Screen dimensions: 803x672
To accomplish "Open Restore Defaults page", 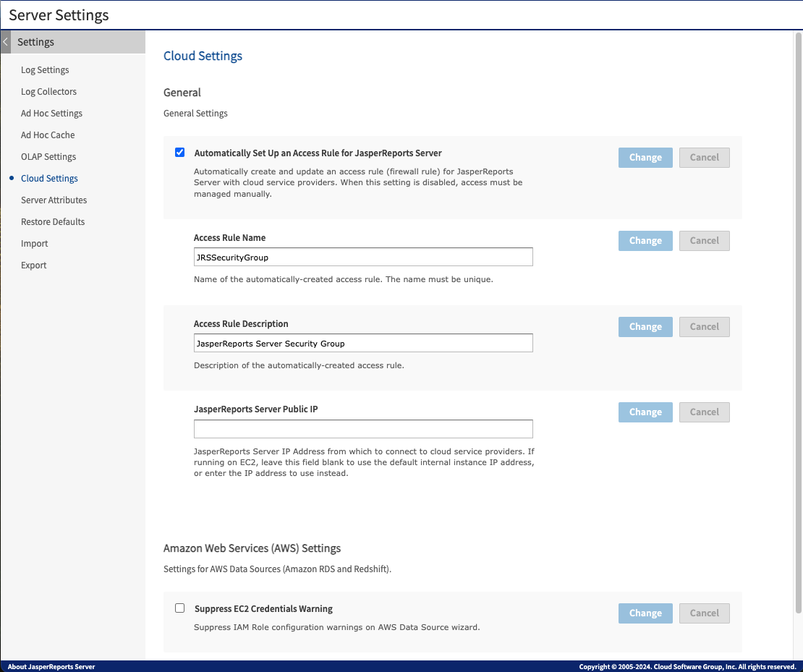I will pyautogui.click(x=53, y=222).
